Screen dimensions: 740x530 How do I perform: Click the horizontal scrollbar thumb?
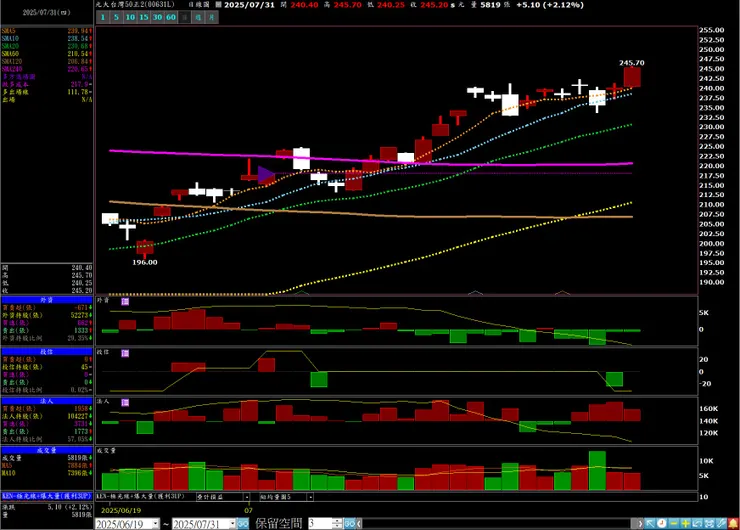click(x=634, y=524)
